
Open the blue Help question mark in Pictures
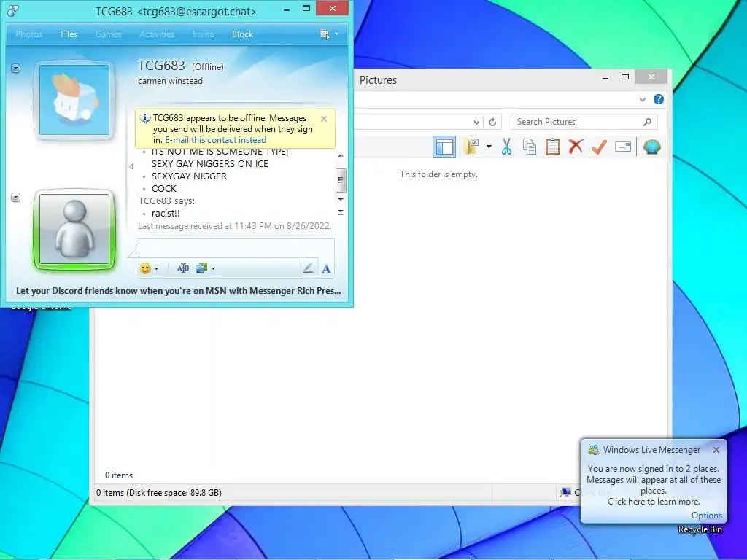659,99
